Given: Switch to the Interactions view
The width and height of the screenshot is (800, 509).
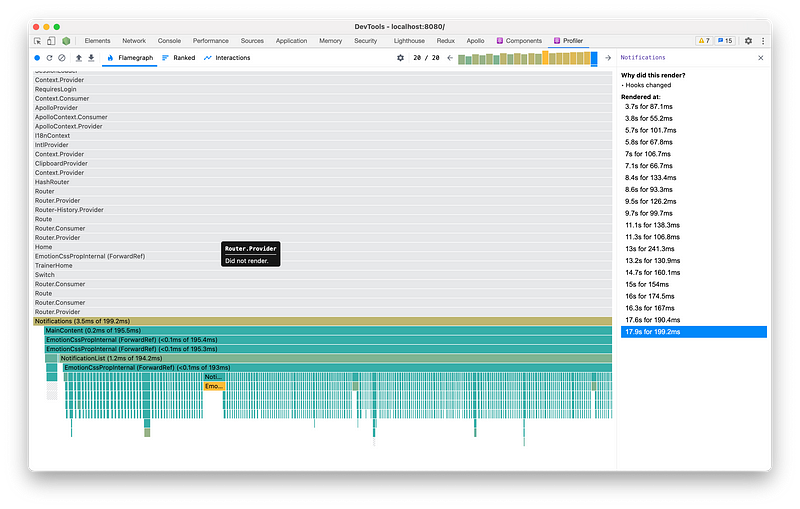Looking at the screenshot, I should coord(227,58).
